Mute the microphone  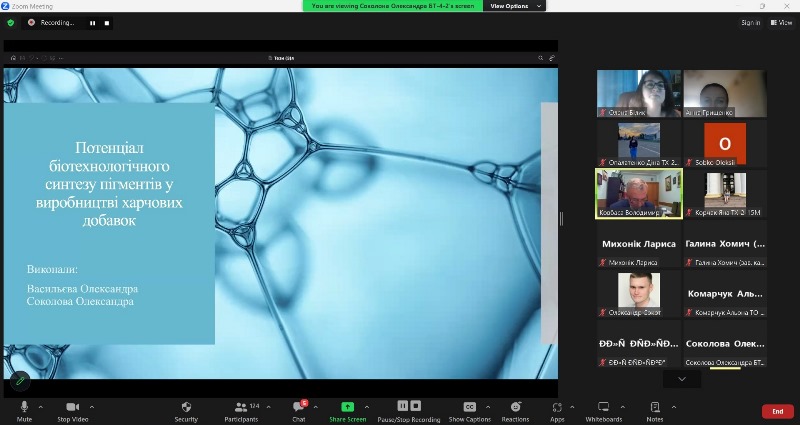24,411
